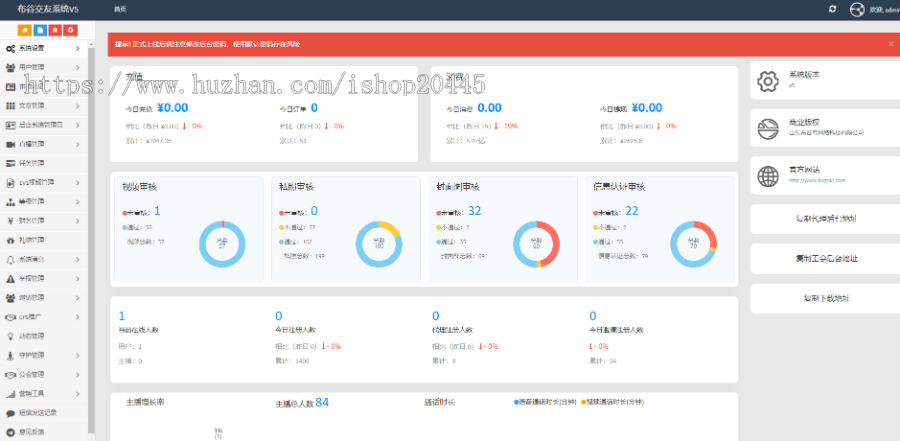Viewport: 900px width, 441px height.
Task: Expand the 1v1视频管理 sidebar chevron
Action: (x=77, y=183)
